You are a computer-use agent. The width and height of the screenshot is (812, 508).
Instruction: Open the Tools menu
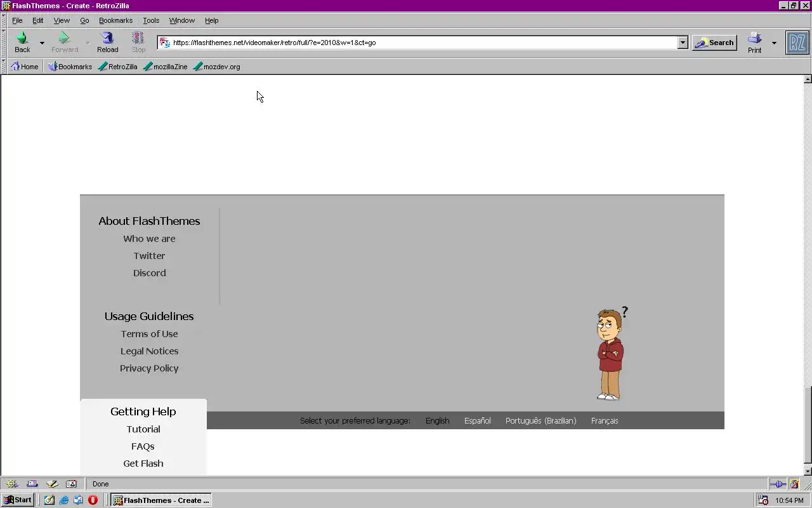pyautogui.click(x=151, y=20)
